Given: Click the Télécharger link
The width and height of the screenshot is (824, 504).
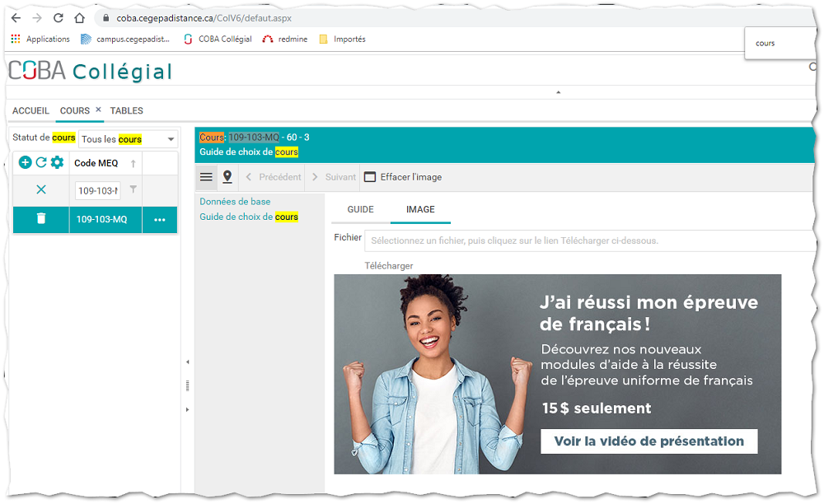Looking at the screenshot, I should click(x=389, y=265).
